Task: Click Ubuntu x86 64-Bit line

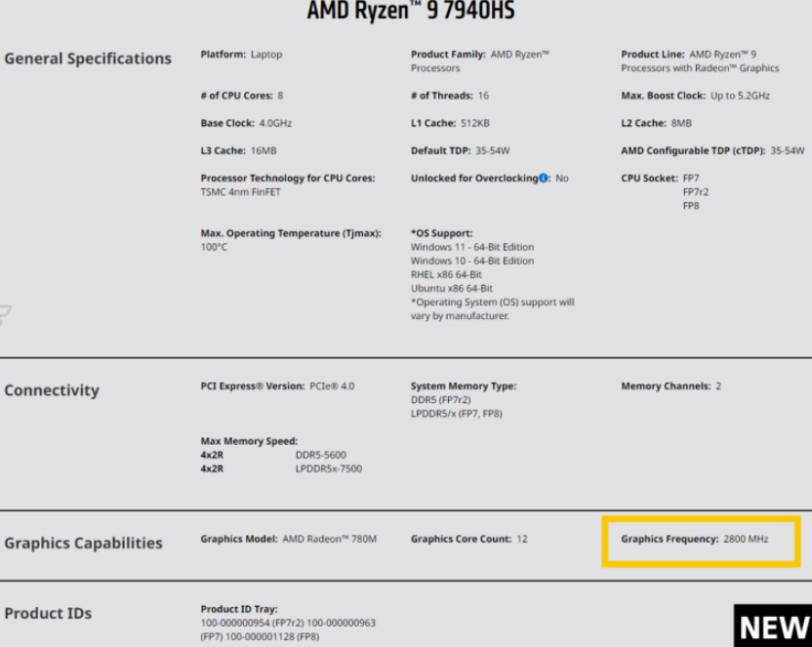Action: pyautogui.click(x=452, y=288)
